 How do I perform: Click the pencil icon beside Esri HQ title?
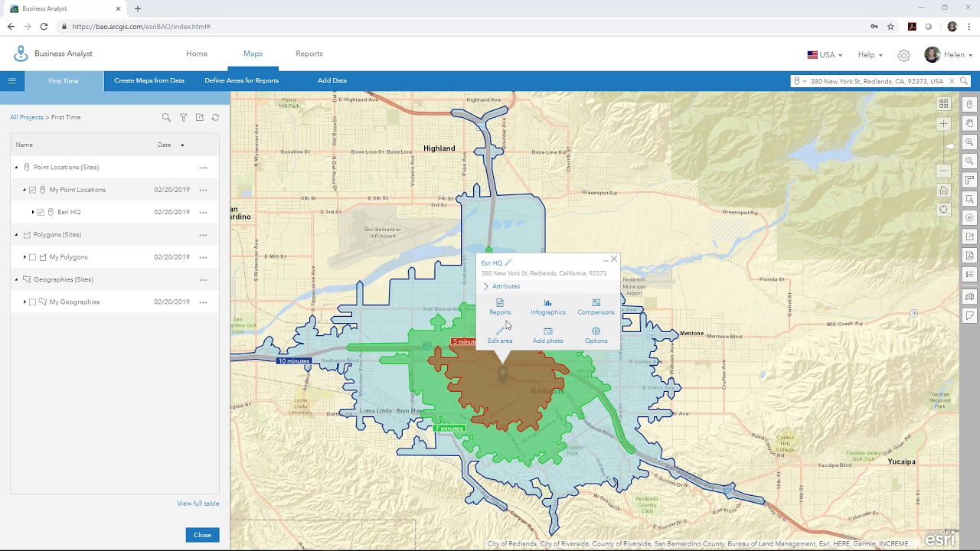(x=508, y=262)
